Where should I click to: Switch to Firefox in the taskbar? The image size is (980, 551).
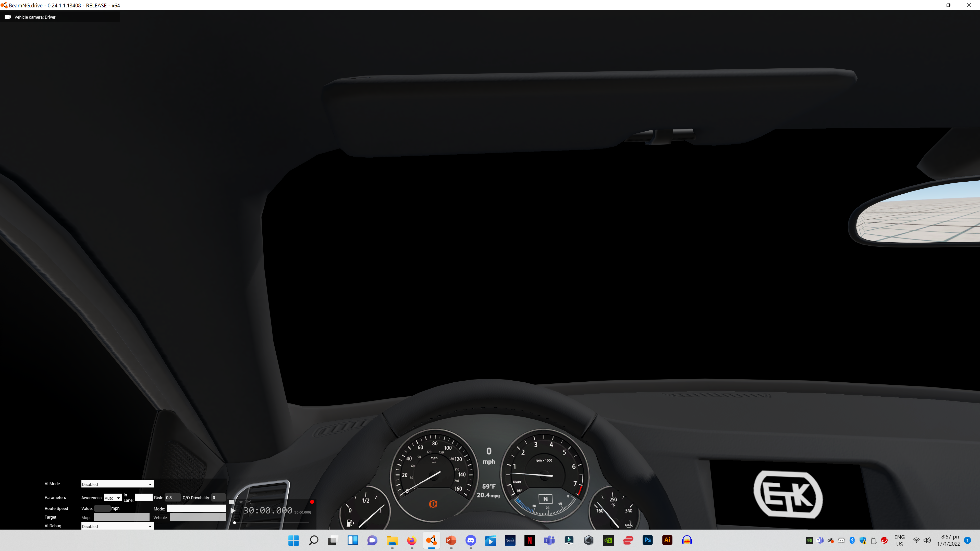point(412,540)
